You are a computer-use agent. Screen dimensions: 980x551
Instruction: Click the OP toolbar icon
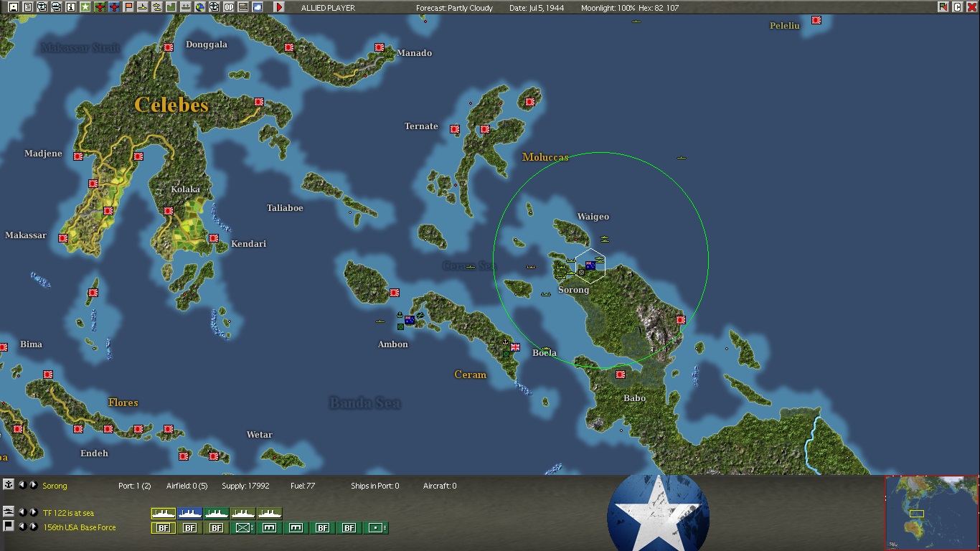[229, 7]
